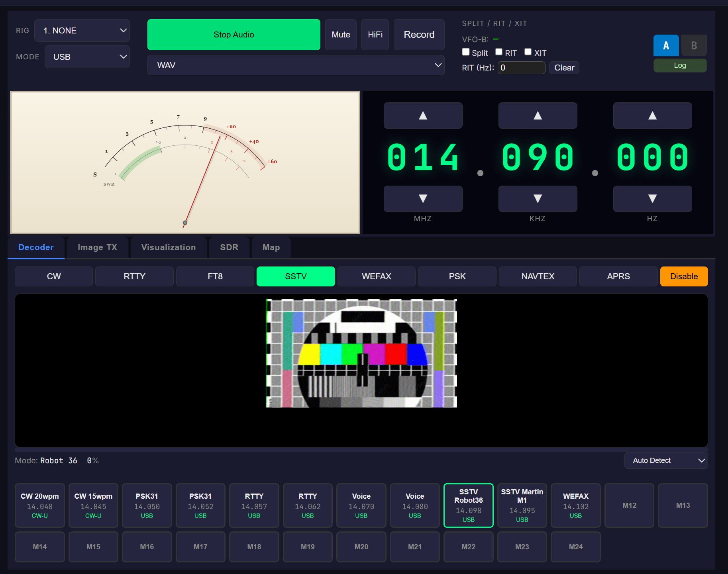Select VFO B
This screenshot has width=728, height=574.
tap(694, 45)
